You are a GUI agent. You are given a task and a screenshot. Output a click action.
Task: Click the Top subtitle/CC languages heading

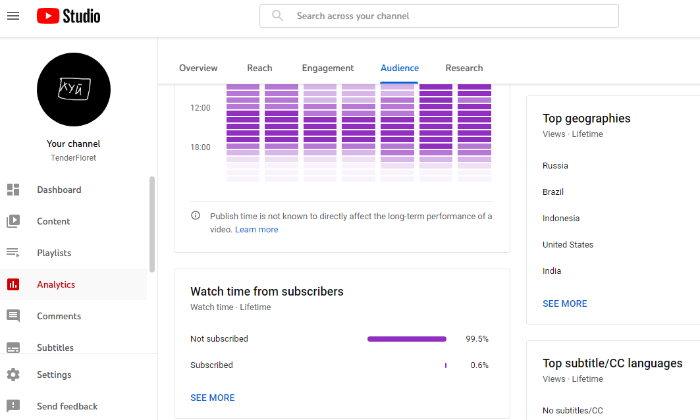point(612,363)
